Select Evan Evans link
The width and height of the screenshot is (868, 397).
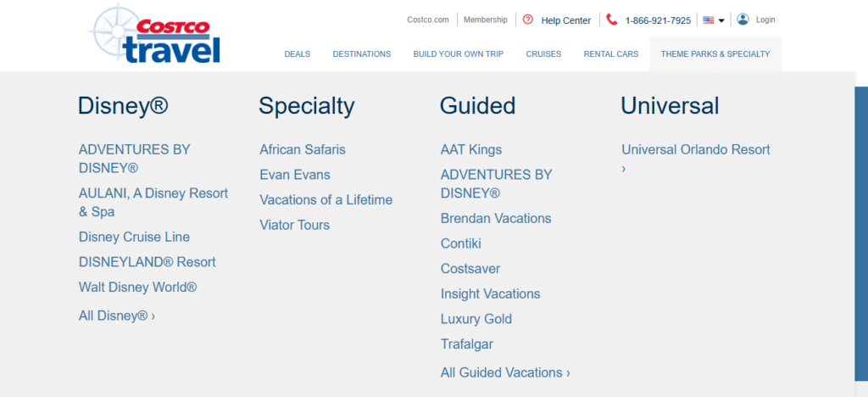(x=295, y=175)
